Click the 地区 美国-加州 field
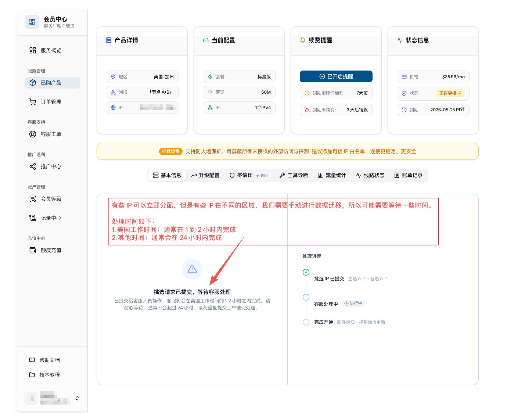 coord(142,77)
